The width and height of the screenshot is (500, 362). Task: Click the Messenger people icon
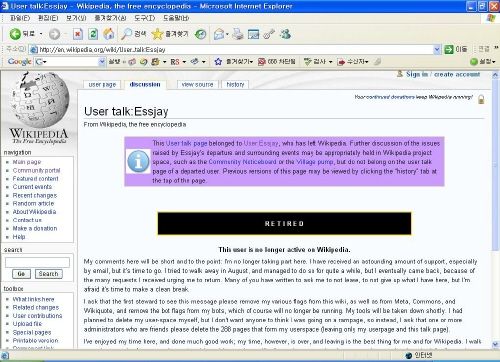(285, 34)
